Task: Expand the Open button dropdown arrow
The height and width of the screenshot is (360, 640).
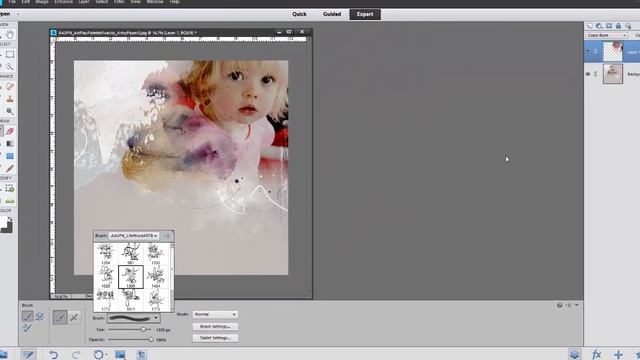Action: (18, 14)
